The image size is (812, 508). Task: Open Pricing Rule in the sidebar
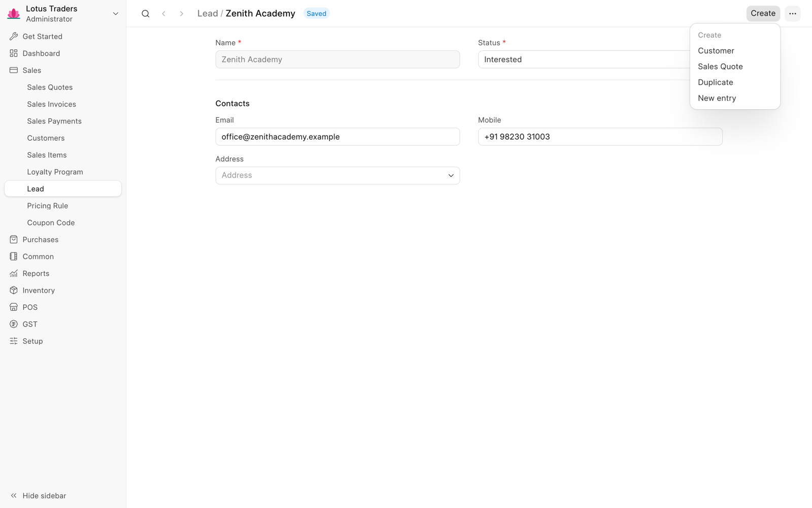point(63,206)
